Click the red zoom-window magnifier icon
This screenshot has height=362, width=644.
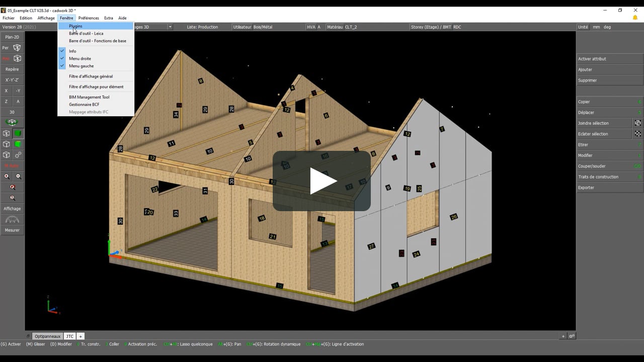[x=13, y=187]
